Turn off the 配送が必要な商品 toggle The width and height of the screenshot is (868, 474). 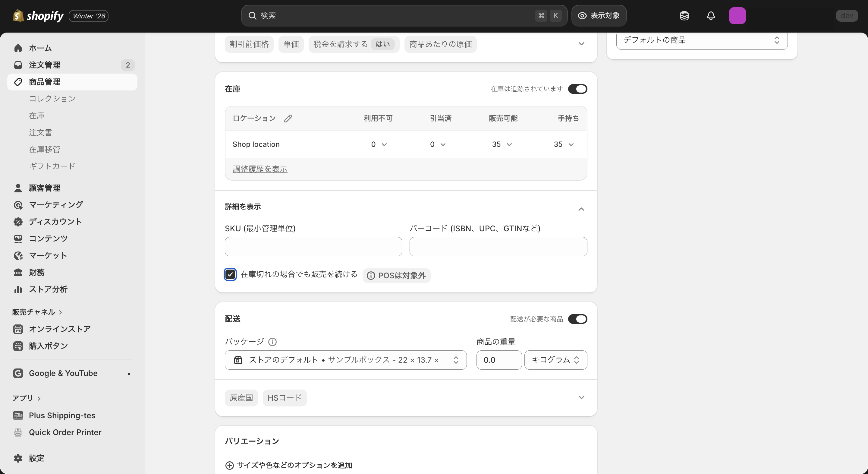[x=577, y=319]
